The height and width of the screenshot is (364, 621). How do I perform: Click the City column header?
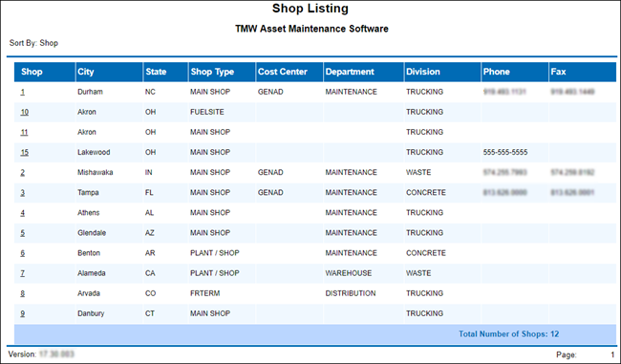click(x=86, y=72)
